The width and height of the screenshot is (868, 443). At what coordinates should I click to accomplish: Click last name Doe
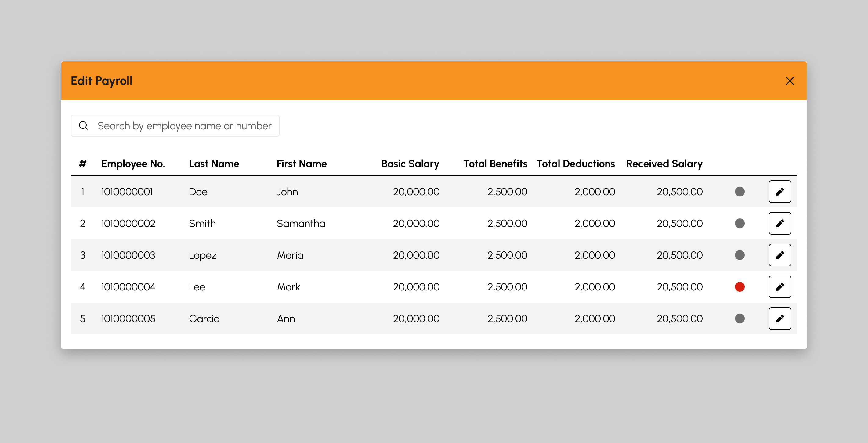(198, 192)
